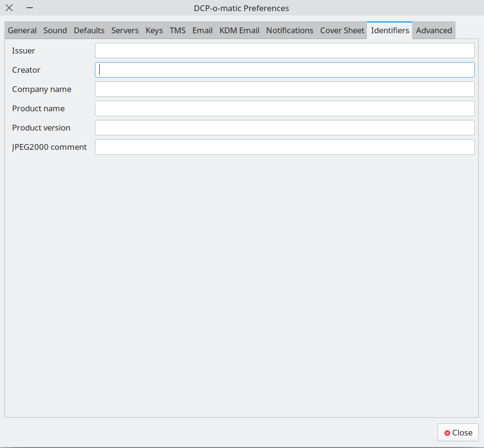This screenshot has width=484, height=448.
Task: Open the Sound tab
Action: (x=55, y=30)
